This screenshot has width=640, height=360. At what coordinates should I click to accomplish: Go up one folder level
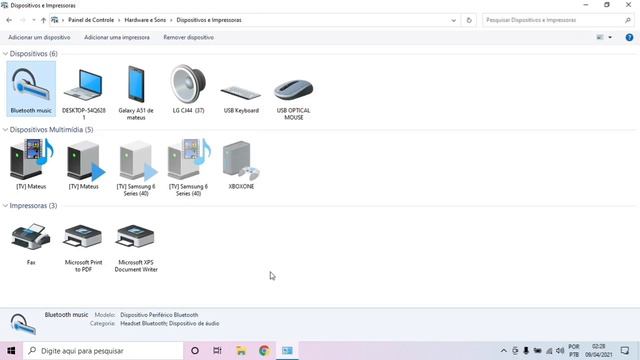pyautogui.click(x=43, y=20)
